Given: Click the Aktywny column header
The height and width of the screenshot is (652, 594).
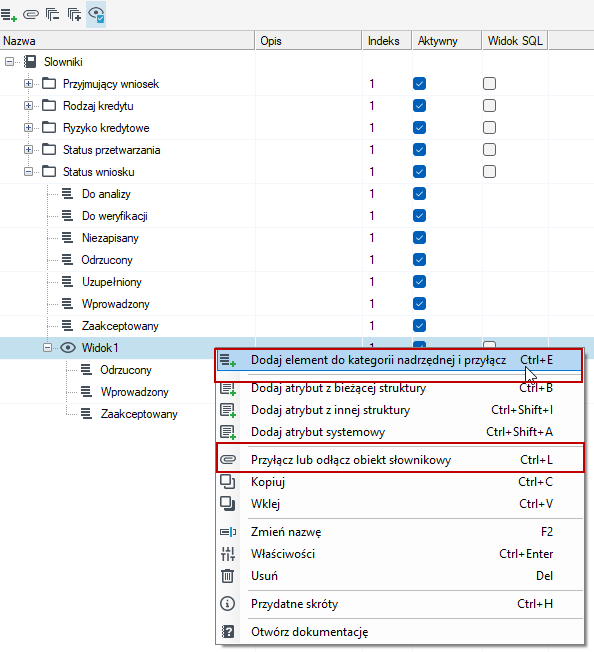Looking at the screenshot, I should (447, 41).
